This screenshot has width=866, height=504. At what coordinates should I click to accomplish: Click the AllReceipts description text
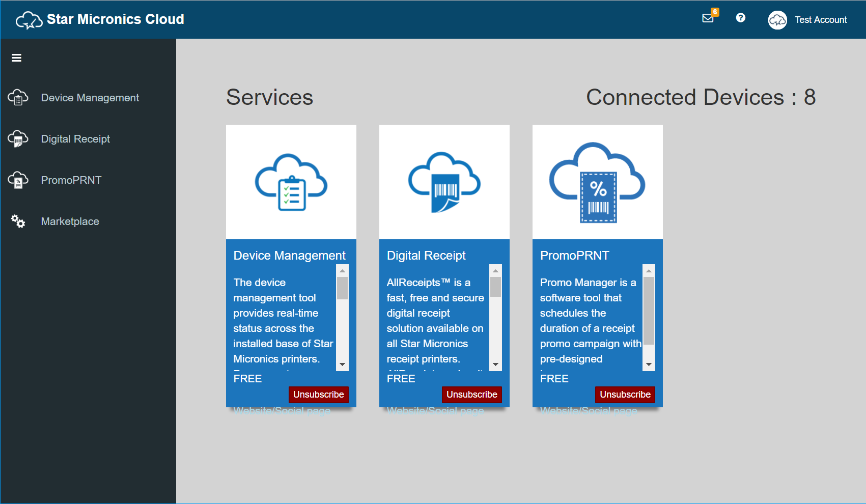click(435, 321)
